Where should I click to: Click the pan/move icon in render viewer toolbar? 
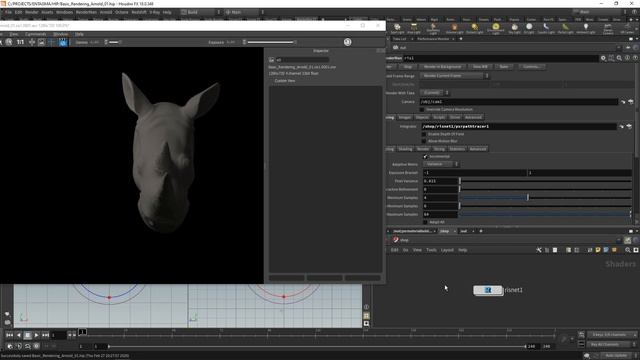31,42
